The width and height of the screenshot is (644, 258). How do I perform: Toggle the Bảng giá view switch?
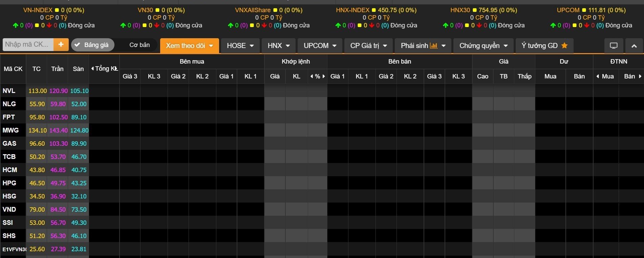[93, 45]
